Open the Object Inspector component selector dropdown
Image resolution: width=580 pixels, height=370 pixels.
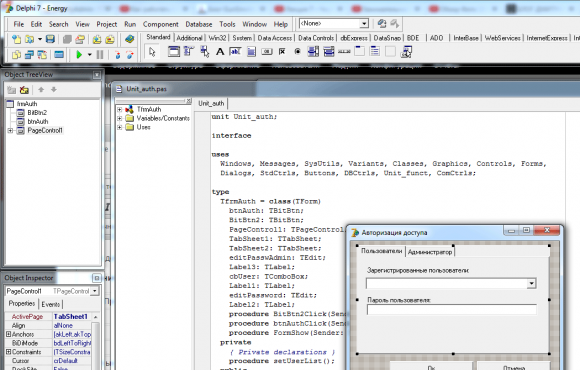click(x=95, y=291)
